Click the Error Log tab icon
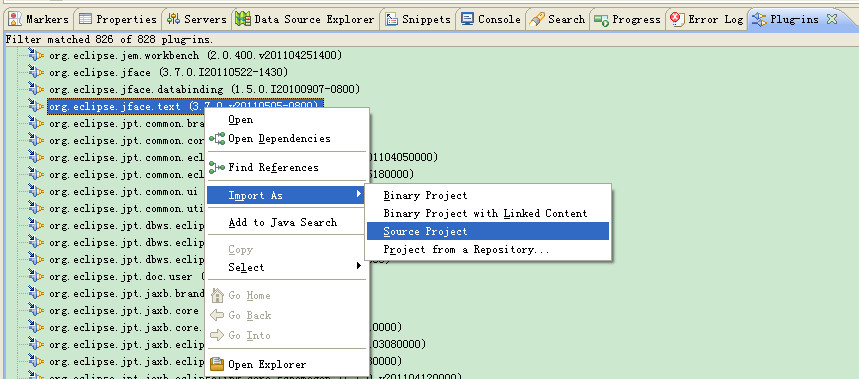The width and height of the screenshot is (859, 379). click(677, 19)
